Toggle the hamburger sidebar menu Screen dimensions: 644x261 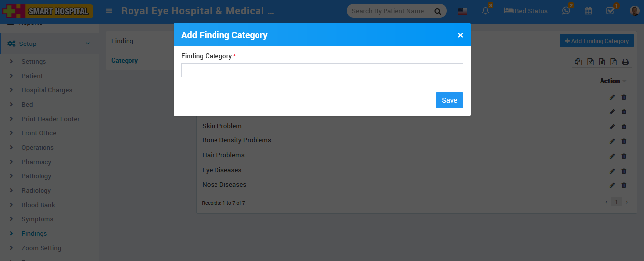pos(109,11)
